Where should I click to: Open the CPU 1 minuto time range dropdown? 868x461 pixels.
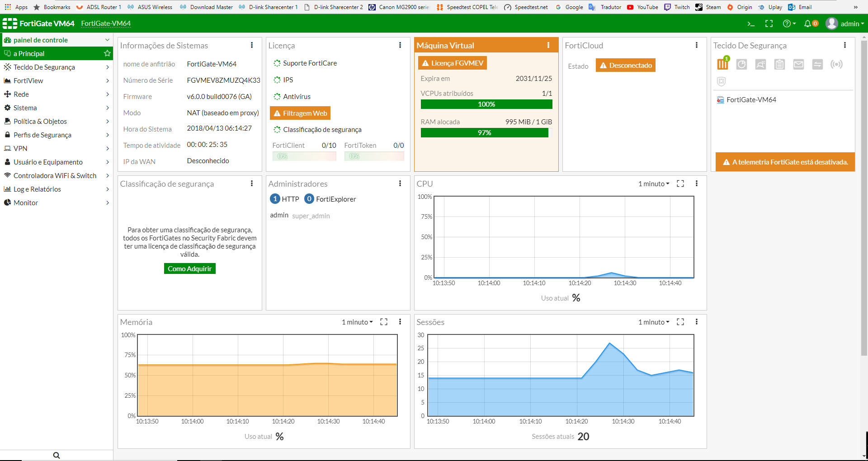pyautogui.click(x=654, y=183)
